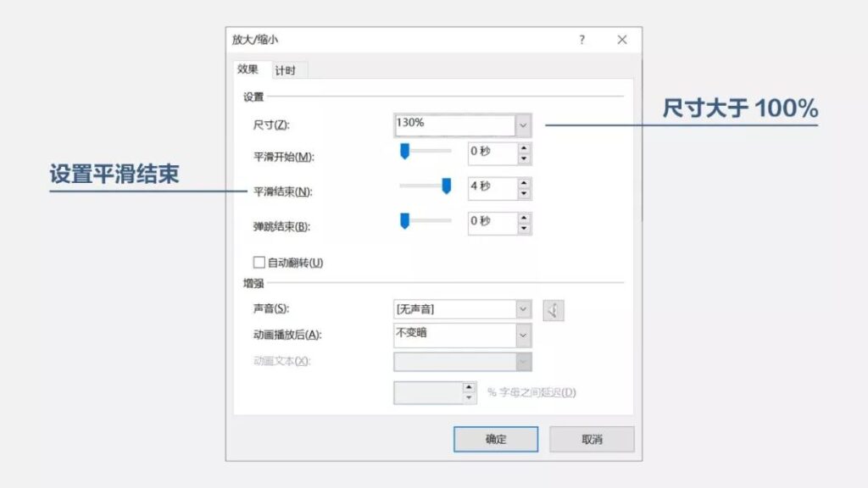The image size is (868, 488).
Task: Click the 平滑开始 0 秒 value field
Action: [x=492, y=153]
